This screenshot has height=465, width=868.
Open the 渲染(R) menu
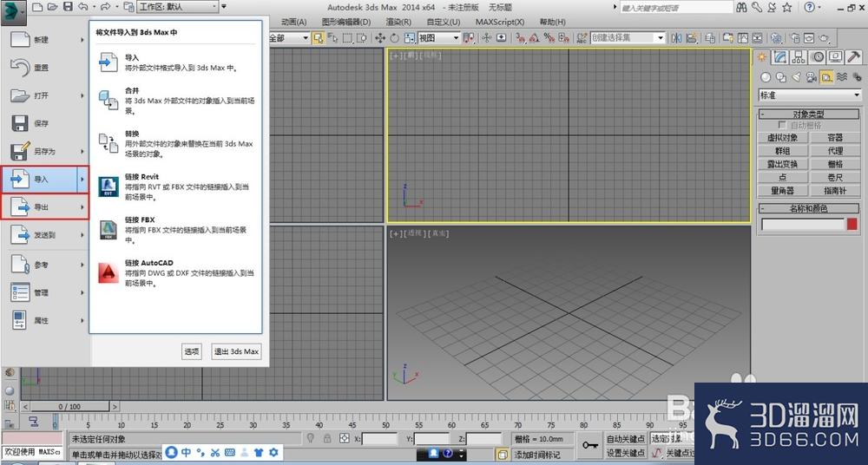click(398, 22)
